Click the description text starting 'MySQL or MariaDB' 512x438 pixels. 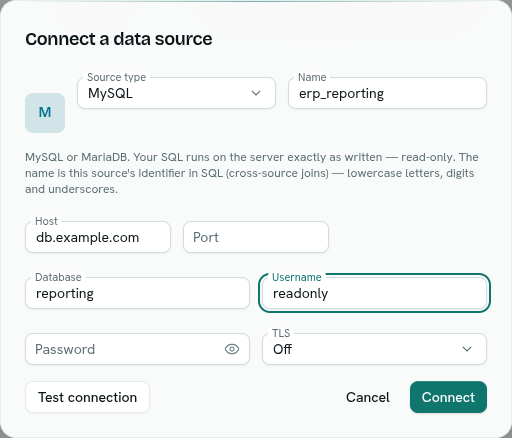tap(252, 173)
